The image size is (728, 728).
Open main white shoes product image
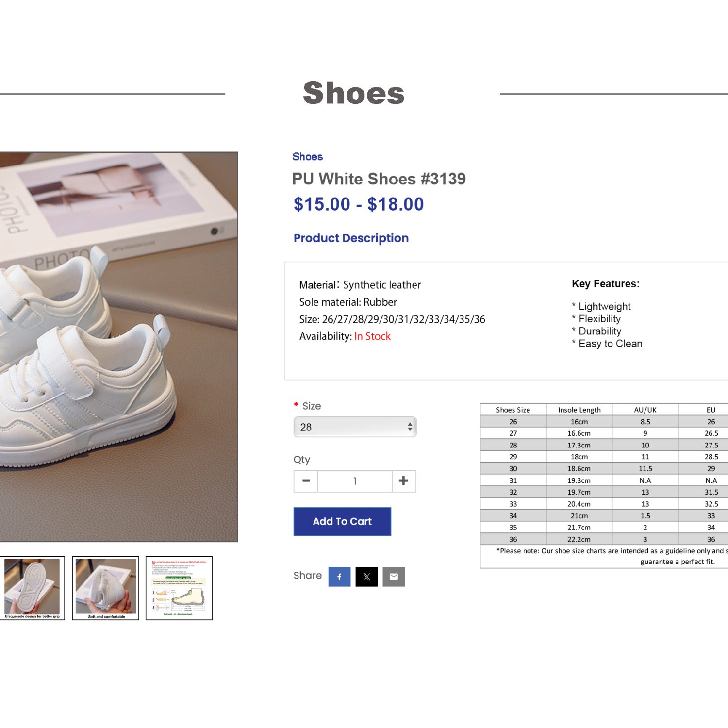click(x=119, y=347)
